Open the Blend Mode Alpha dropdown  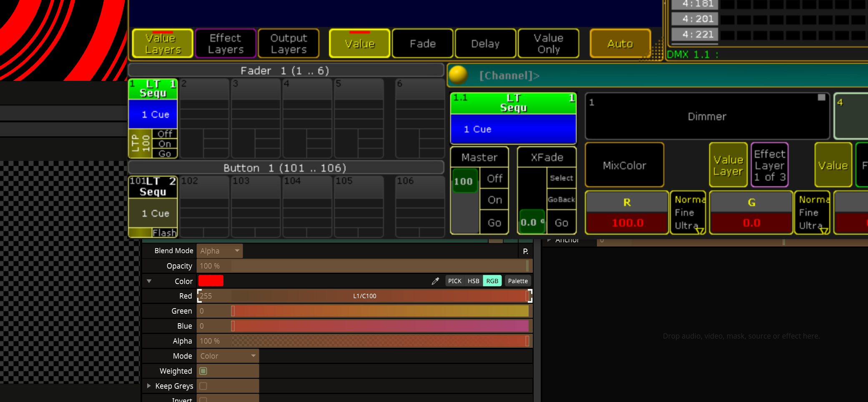[x=220, y=251]
